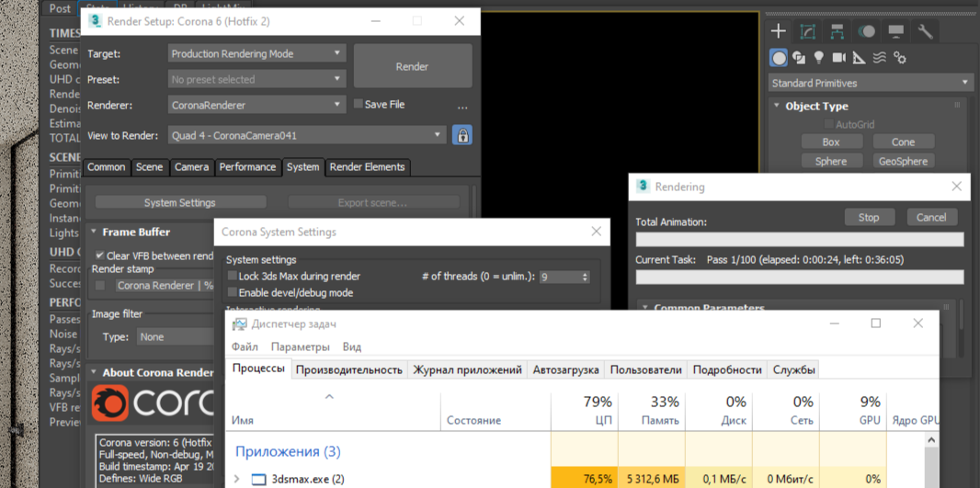This screenshot has height=488, width=980.
Task: Select the Systems gears category icon
Action: (900, 58)
